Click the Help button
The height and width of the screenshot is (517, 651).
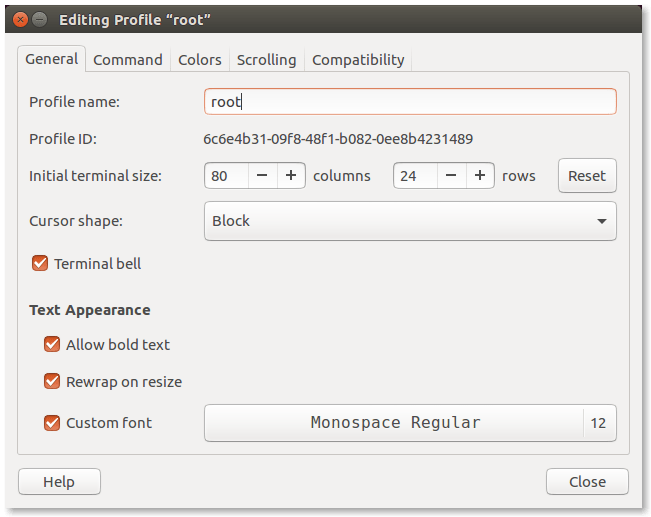(59, 482)
